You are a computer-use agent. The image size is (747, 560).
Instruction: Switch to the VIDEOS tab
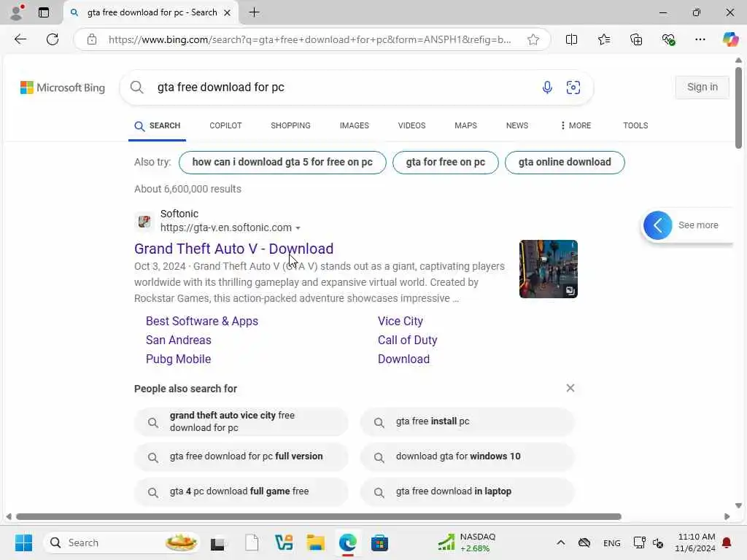[x=411, y=125]
